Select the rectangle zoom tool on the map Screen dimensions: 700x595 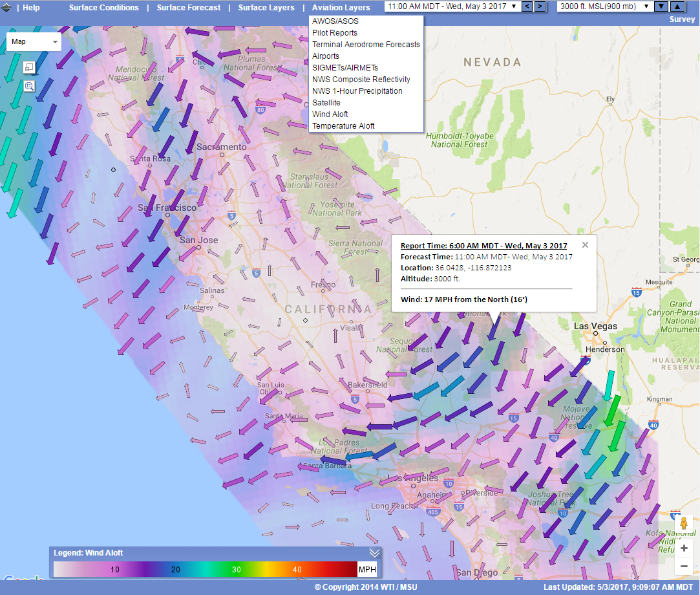pyautogui.click(x=28, y=67)
